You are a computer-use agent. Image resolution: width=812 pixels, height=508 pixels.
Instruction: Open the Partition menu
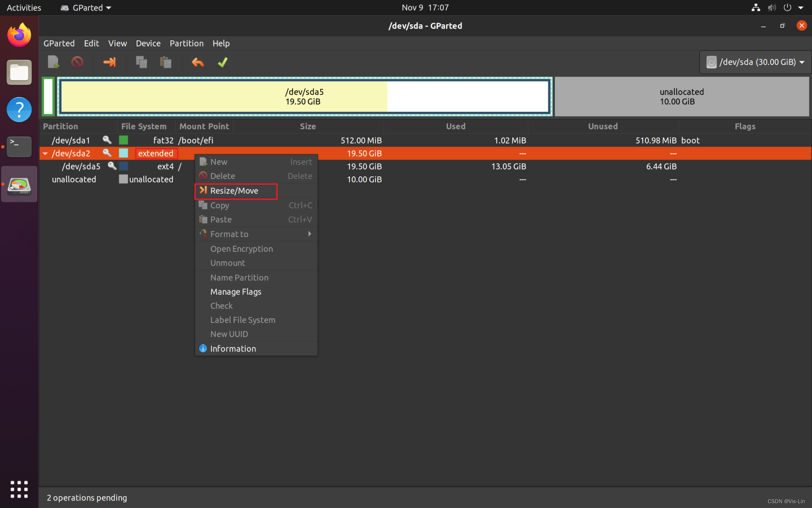(187, 43)
